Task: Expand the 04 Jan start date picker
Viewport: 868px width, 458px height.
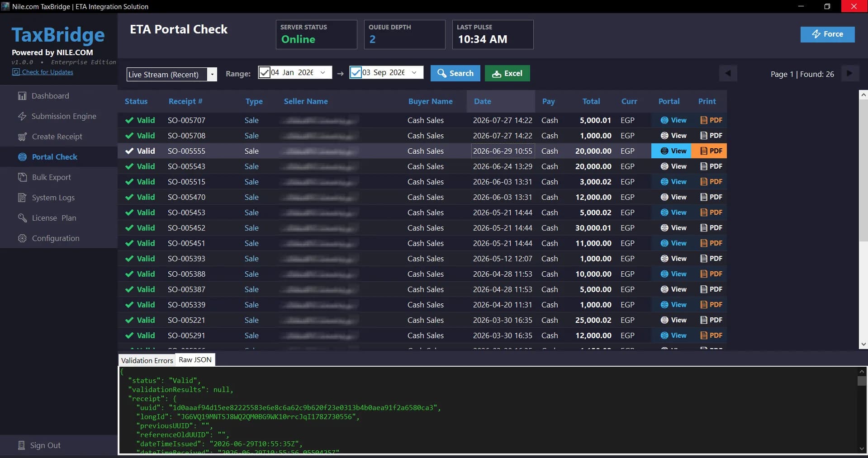Action: pos(323,72)
